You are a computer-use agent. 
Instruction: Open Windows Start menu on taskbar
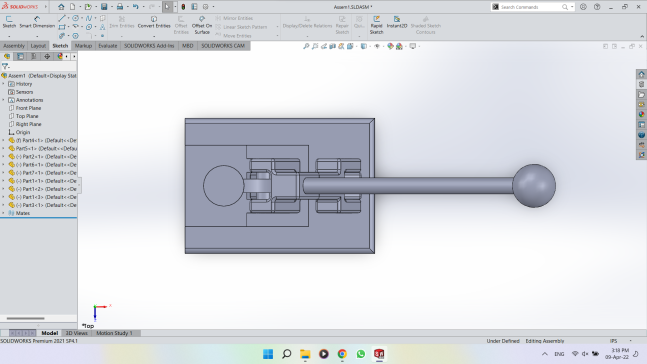point(268,354)
